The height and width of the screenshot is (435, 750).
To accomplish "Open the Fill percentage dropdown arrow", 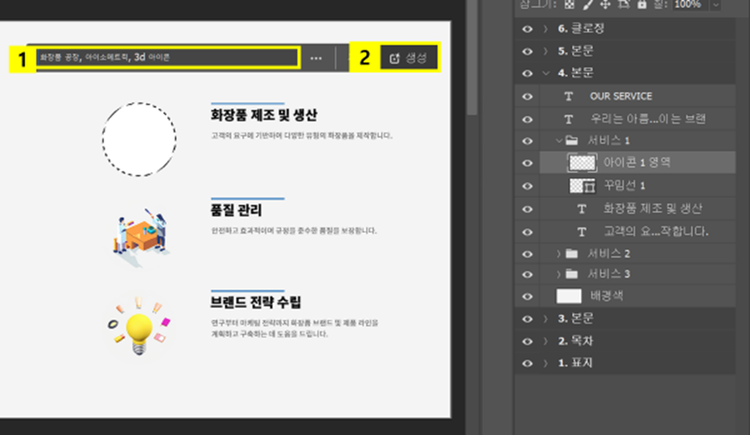I will 716,5.
